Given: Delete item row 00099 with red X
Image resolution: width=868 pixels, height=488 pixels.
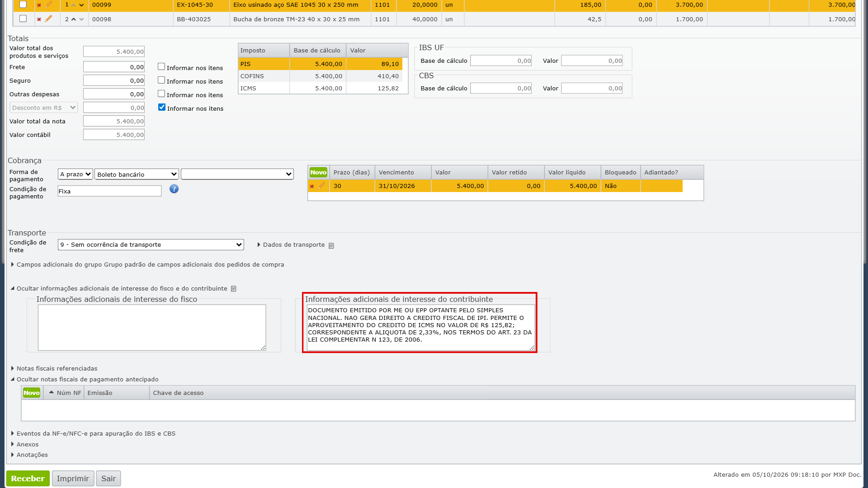Looking at the screenshot, I should pyautogui.click(x=39, y=5).
